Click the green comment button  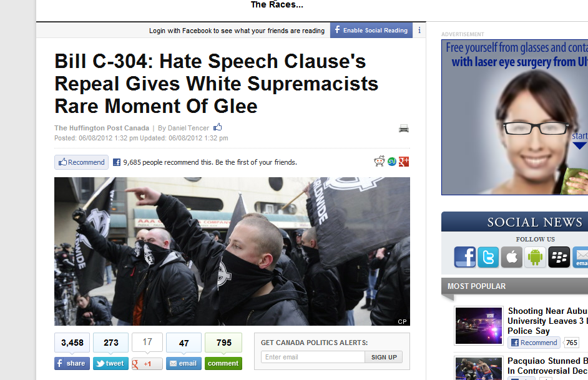click(x=223, y=364)
